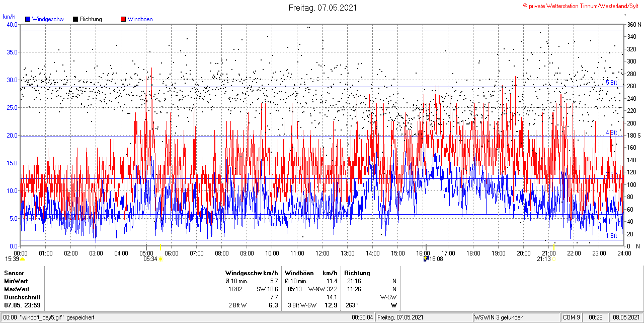This screenshot has width=644, height=323.
Task: Click the 07.05. 23:59 timestamp row
Action: coord(23,305)
